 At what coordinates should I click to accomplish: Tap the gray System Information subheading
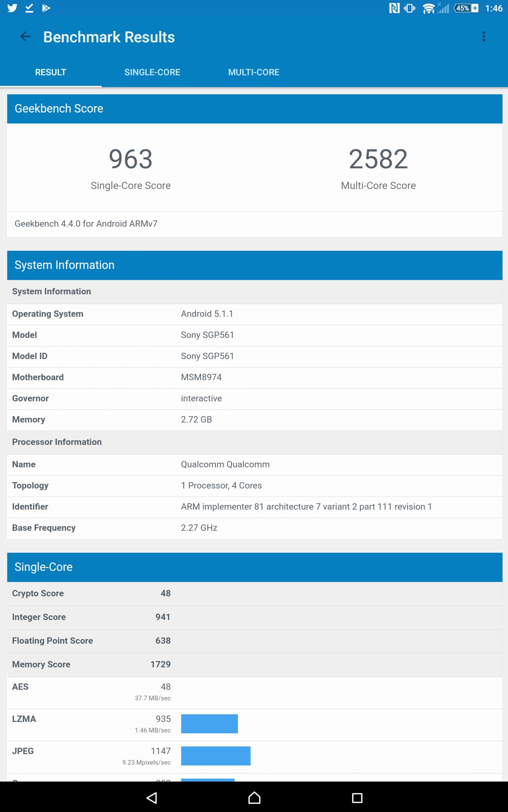254,292
